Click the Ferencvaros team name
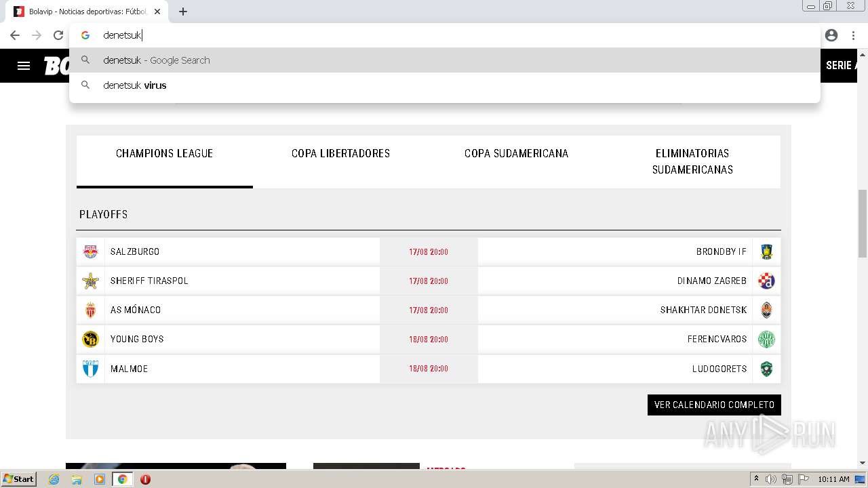The width and height of the screenshot is (868, 488). (x=717, y=339)
